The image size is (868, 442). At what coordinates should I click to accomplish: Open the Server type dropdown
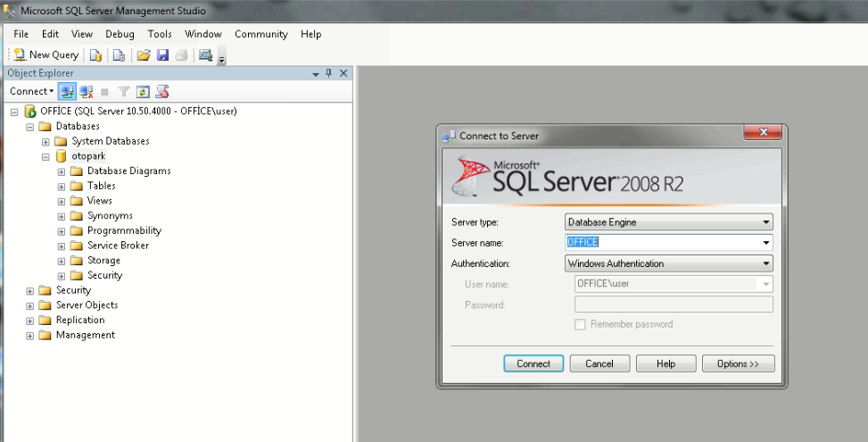[x=668, y=222]
